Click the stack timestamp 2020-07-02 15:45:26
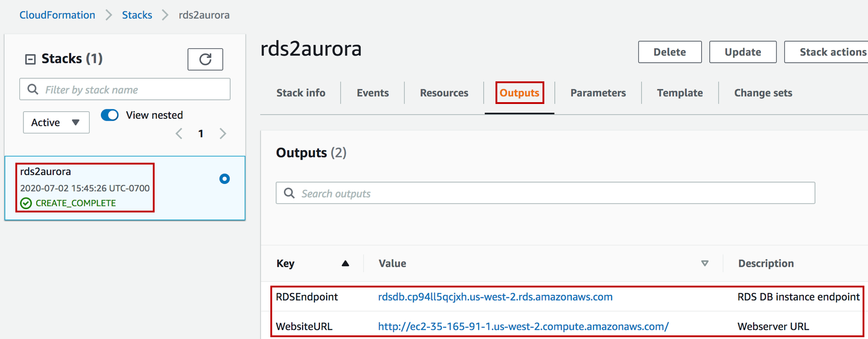 point(85,188)
